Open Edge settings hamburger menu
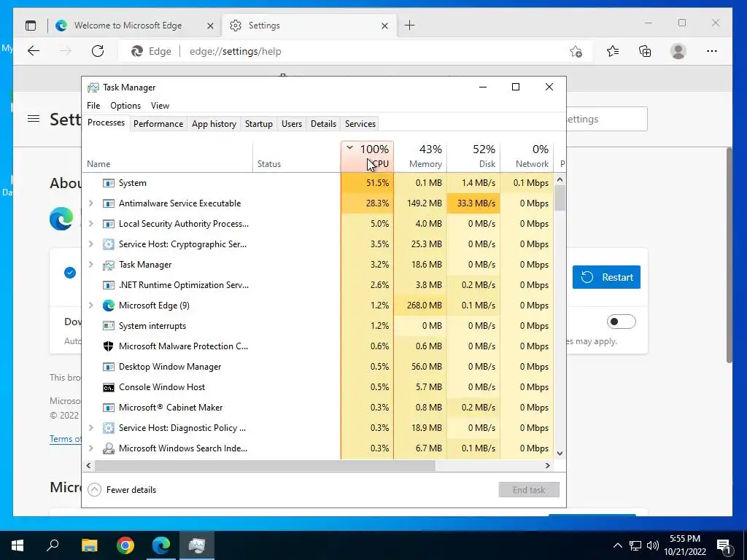This screenshot has width=747, height=560. (x=34, y=119)
